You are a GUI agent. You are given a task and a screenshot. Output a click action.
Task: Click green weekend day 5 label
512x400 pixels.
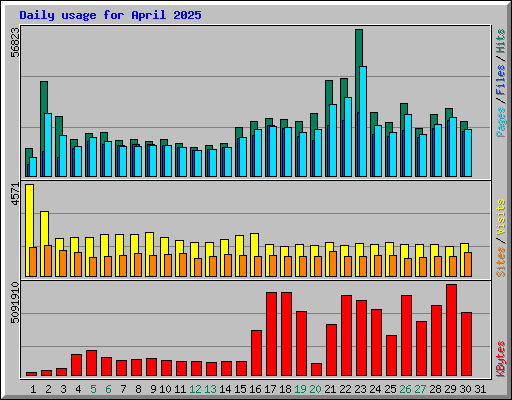[93, 389]
